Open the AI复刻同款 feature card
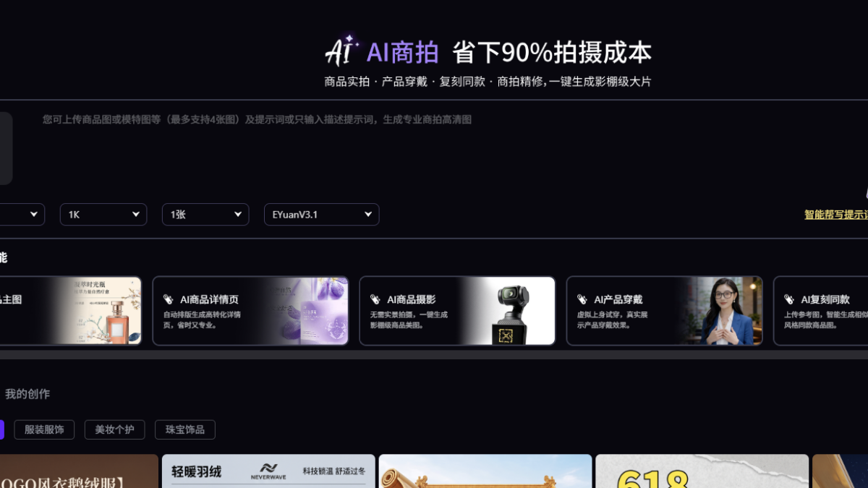Image resolution: width=868 pixels, height=488 pixels. 820,311
